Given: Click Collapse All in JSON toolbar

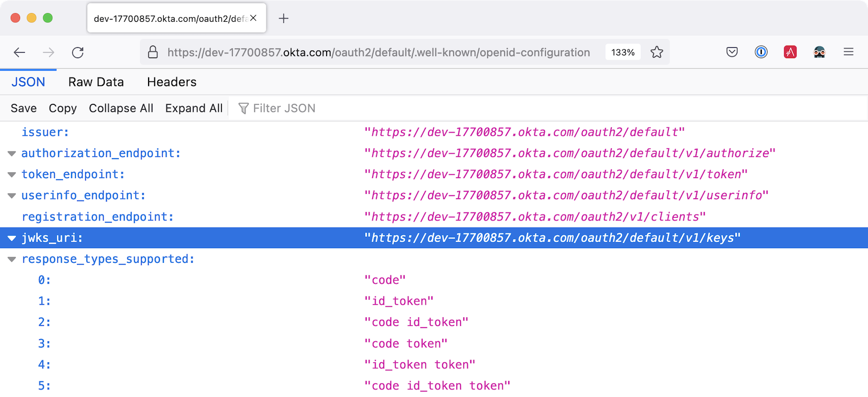Looking at the screenshot, I should click(121, 108).
